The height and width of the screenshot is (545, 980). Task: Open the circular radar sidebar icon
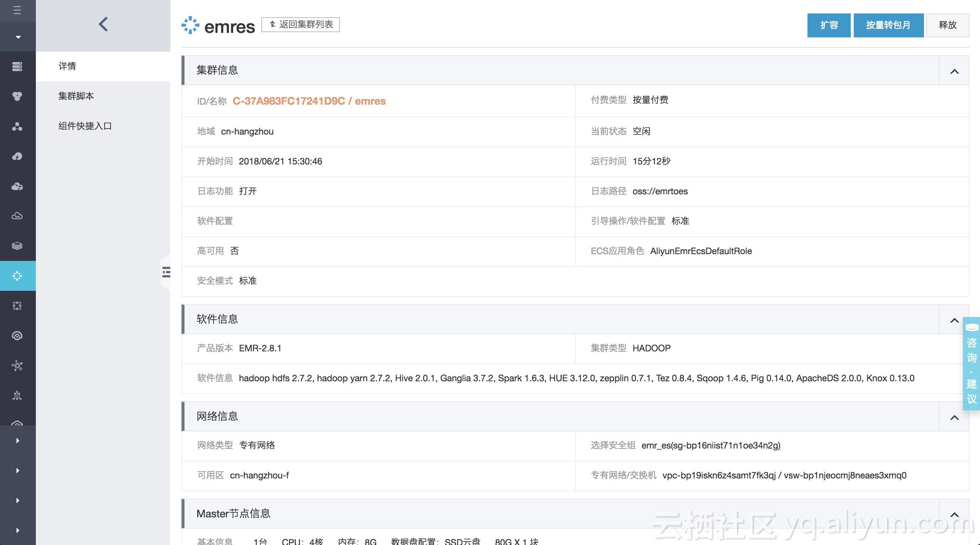[x=17, y=336]
